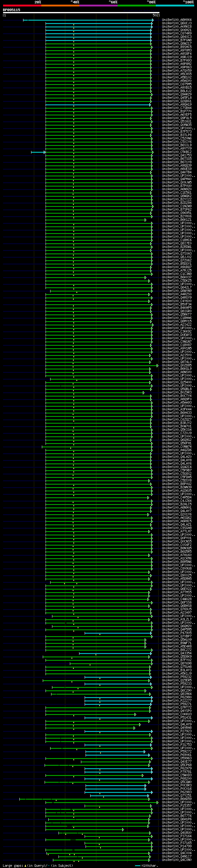The width and height of the screenshot is (197, 868).
Task: Select the UniRef100_Q8W217 label
Action: pyautogui.click(x=176, y=43)
